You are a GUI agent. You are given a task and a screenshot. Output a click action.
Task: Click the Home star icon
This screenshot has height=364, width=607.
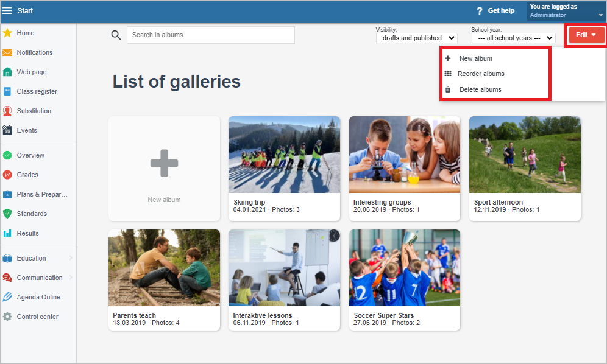[x=7, y=33]
